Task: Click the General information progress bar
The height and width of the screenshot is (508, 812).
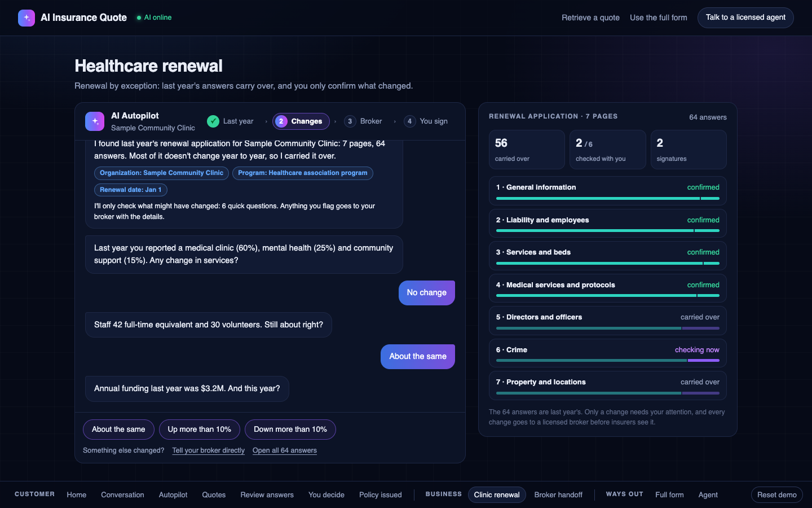Action: click(608, 198)
